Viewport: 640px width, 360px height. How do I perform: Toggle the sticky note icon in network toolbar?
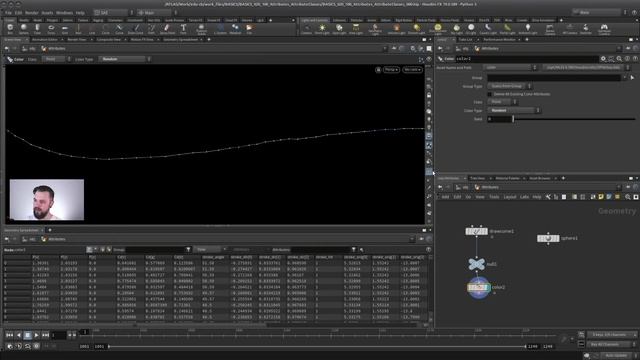pyautogui.click(x=601, y=197)
